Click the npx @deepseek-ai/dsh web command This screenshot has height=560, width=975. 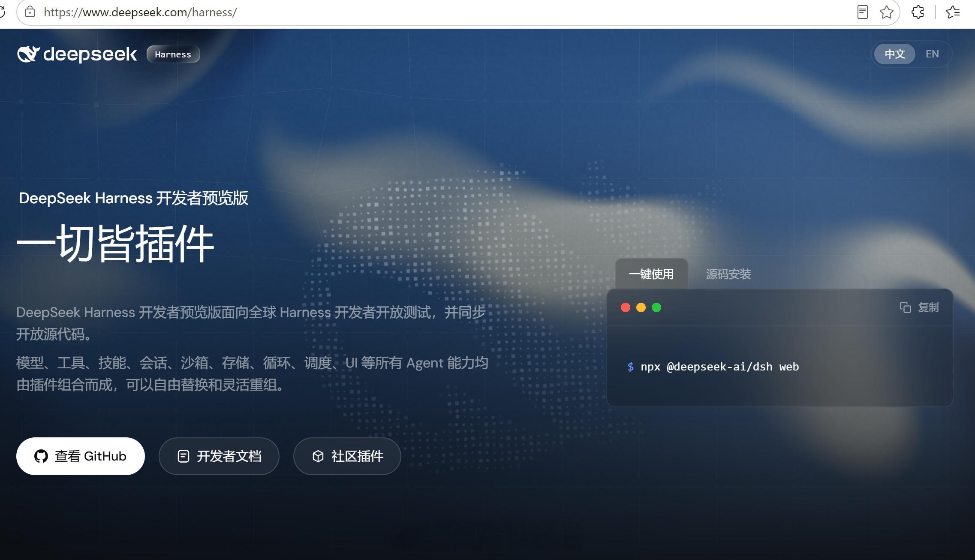(720, 367)
